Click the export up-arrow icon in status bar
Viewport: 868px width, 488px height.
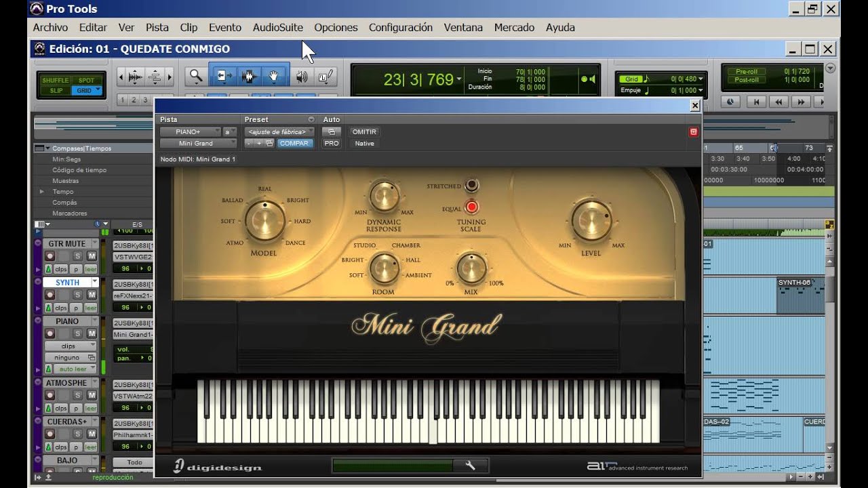[48, 477]
